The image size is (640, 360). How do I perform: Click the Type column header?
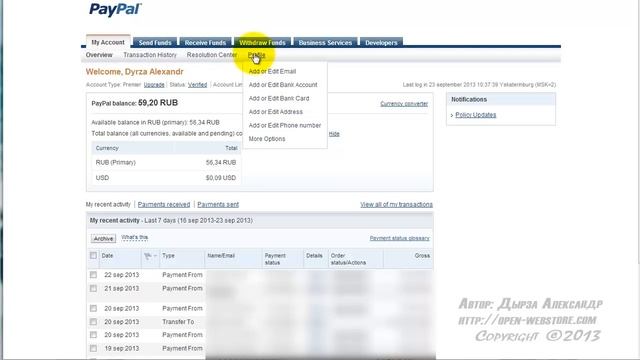pos(168,256)
